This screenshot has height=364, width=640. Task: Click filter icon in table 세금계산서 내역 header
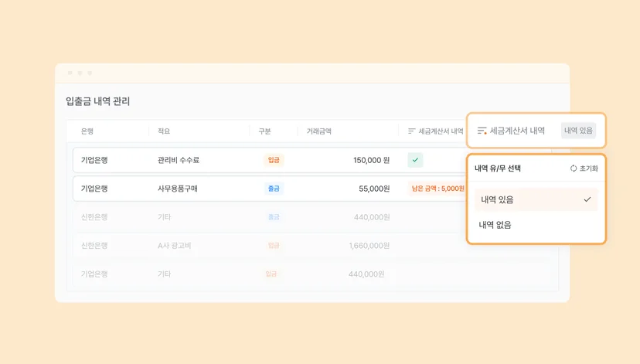[411, 131]
